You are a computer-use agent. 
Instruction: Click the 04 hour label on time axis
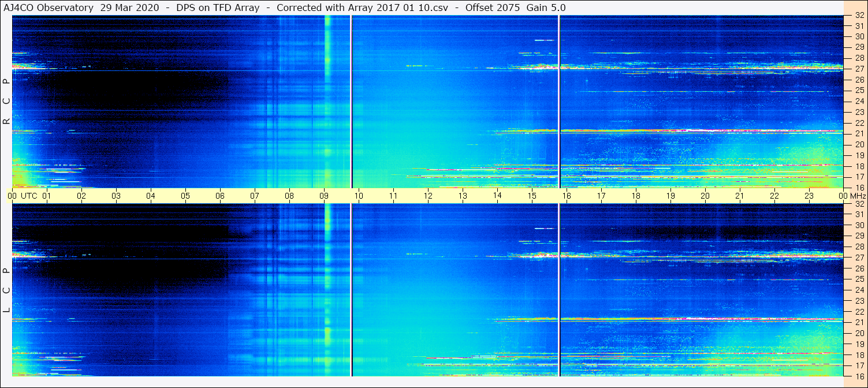click(x=151, y=196)
